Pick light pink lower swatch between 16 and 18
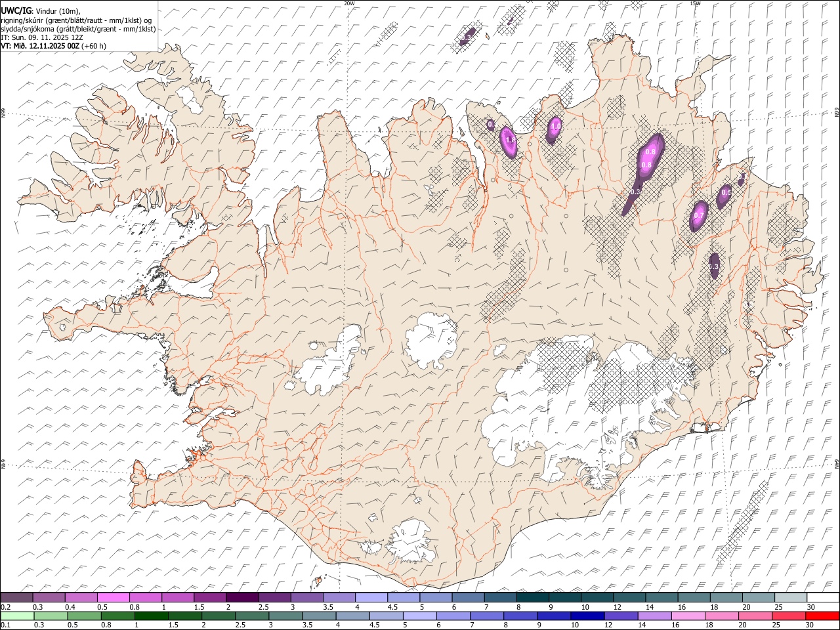The height and width of the screenshot is (630, 840). pos(687,616)
